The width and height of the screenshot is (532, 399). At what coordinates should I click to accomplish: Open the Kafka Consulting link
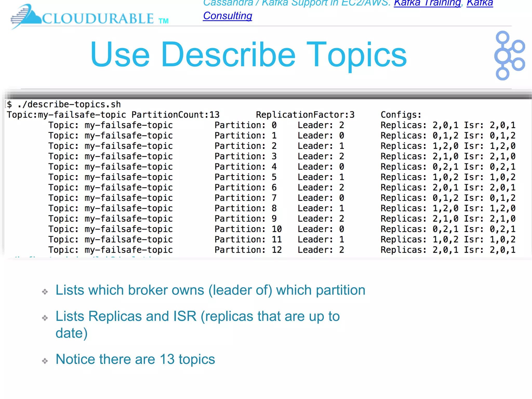click(228, 16)
